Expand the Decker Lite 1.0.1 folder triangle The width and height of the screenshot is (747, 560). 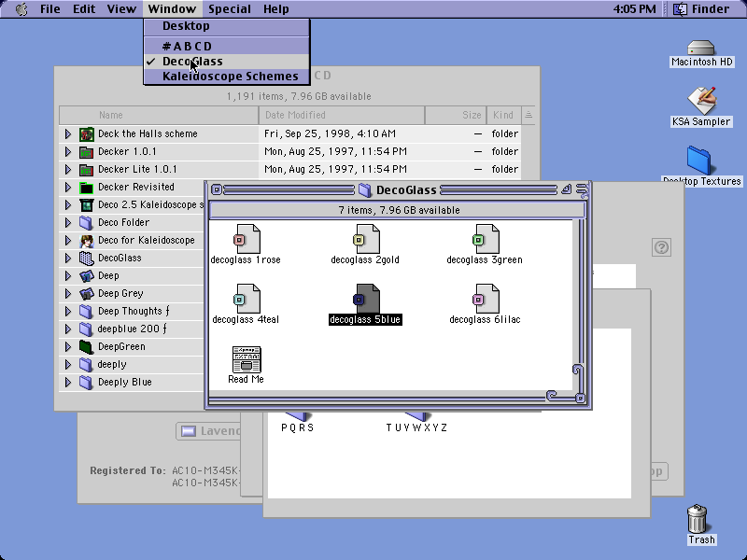(68, 170)
